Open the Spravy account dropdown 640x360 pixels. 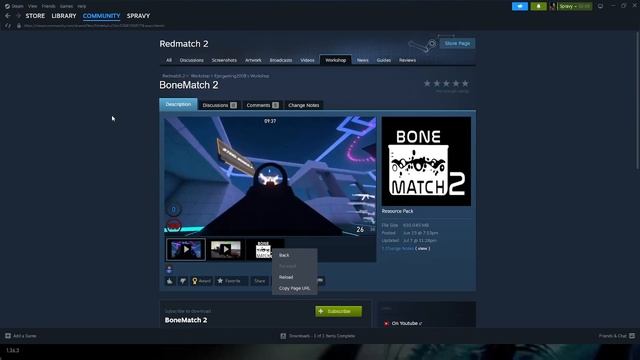(575, 6)
